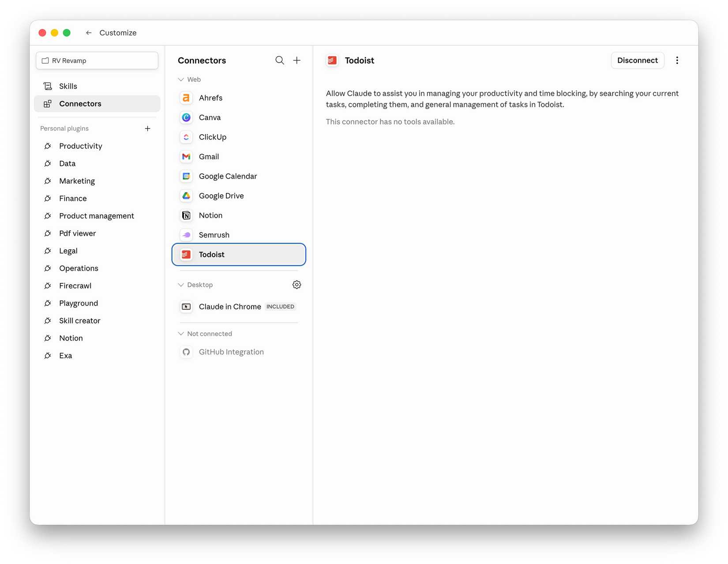Image resolution: width=728 pixels, height=564 pixels.
Task: Open the Finance plugin
Action: [x=97, y=199]
